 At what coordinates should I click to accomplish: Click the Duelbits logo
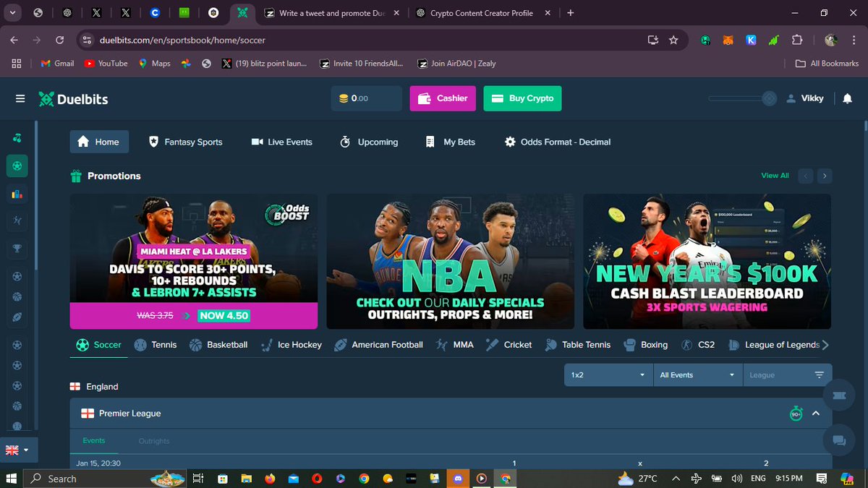click(73, 98)
